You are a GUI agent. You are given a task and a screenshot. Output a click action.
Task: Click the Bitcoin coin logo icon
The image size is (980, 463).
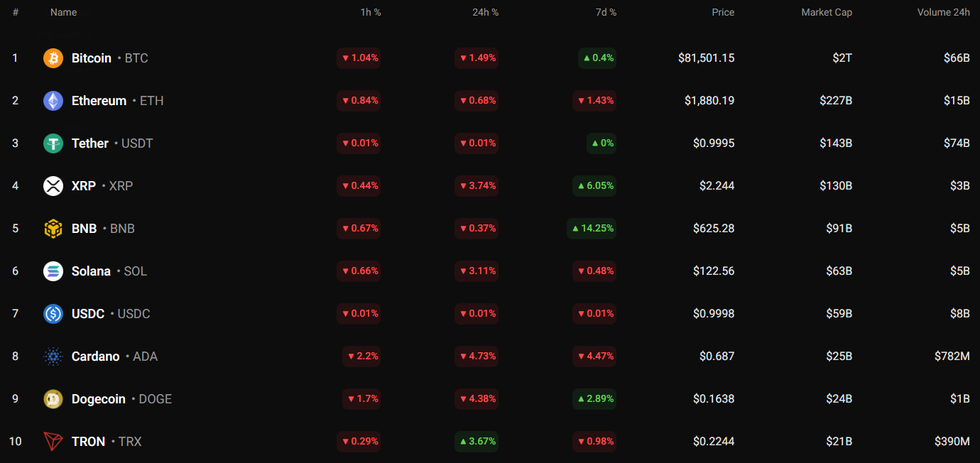tap(53, 58)
